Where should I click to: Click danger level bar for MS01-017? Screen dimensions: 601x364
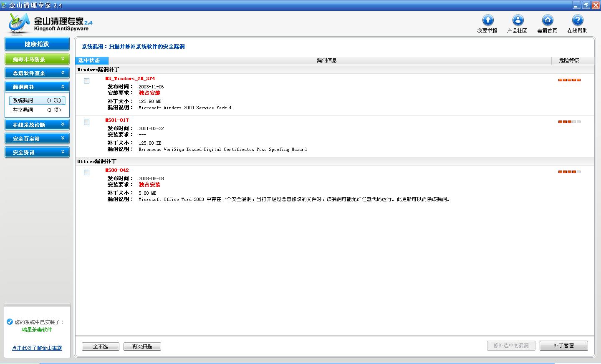point(569,122)
